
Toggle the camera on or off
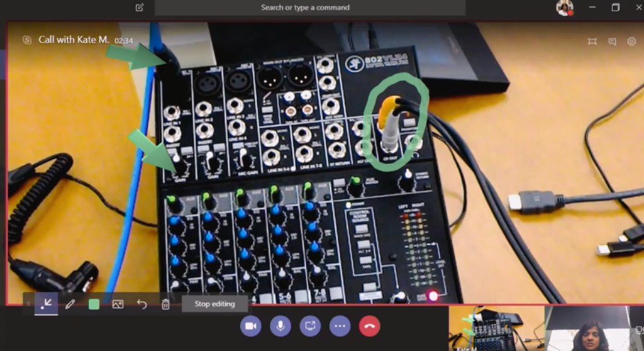(251, 326)
